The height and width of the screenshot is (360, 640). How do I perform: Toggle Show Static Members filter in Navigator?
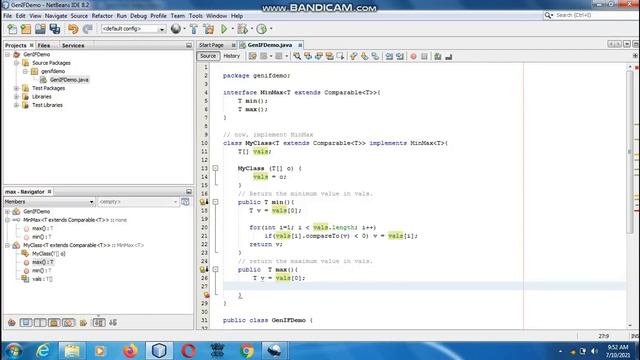40,322
